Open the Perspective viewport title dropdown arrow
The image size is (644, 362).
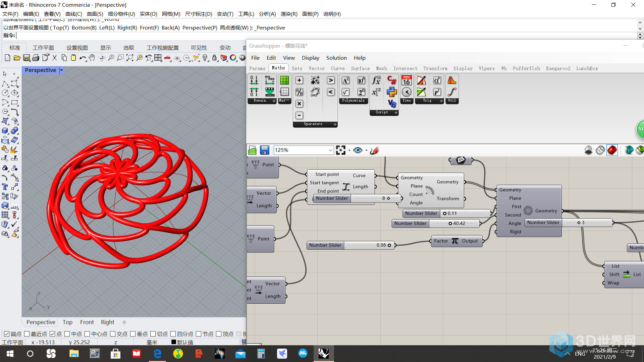pyautogui.click(x=61, y=70)
